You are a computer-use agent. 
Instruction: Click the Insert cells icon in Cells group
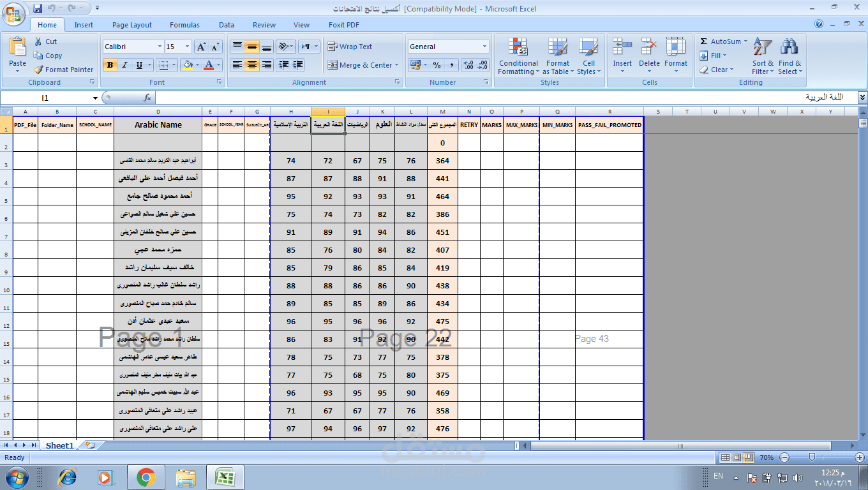[x=622, y=47]
